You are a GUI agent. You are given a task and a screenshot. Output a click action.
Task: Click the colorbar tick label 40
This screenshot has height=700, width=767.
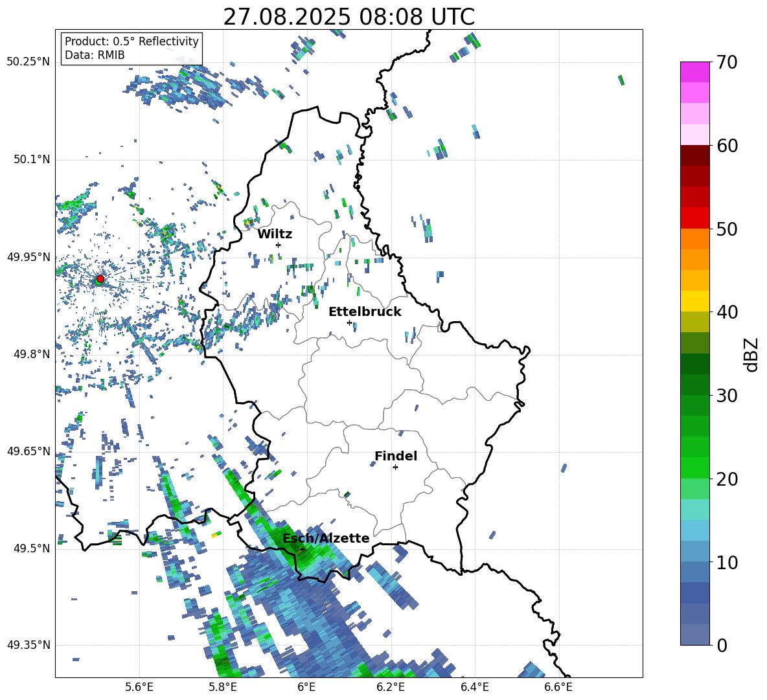(727, 312)
